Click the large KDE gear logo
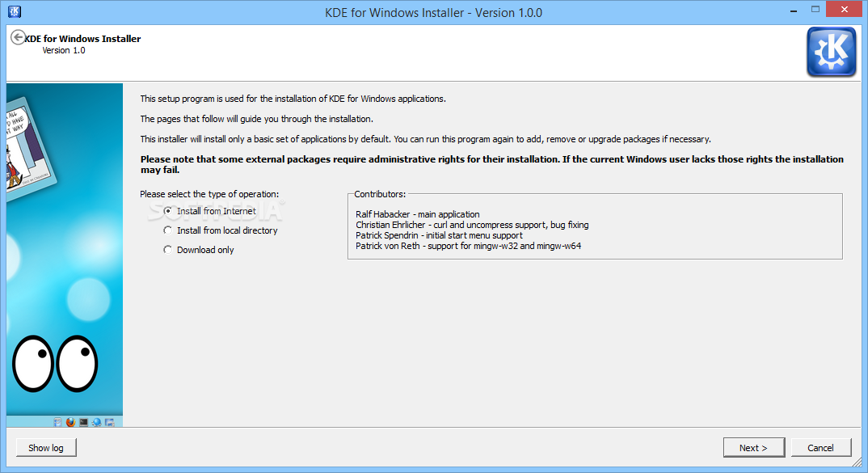 click(831, 52)
